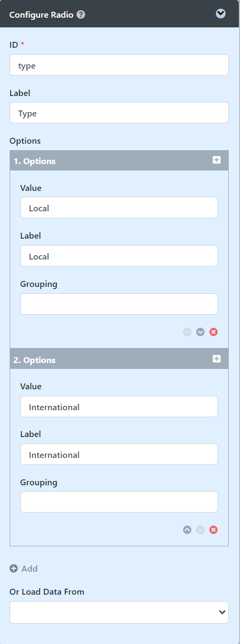Collapse the Configure Radio panel chevron

[221, 14]
